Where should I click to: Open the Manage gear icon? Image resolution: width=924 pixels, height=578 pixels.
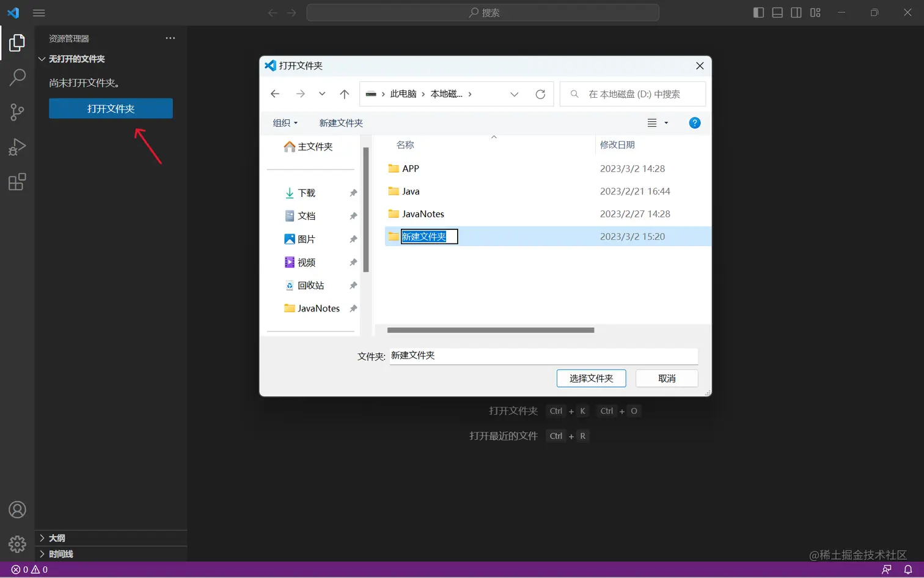[x=17, y=544]
